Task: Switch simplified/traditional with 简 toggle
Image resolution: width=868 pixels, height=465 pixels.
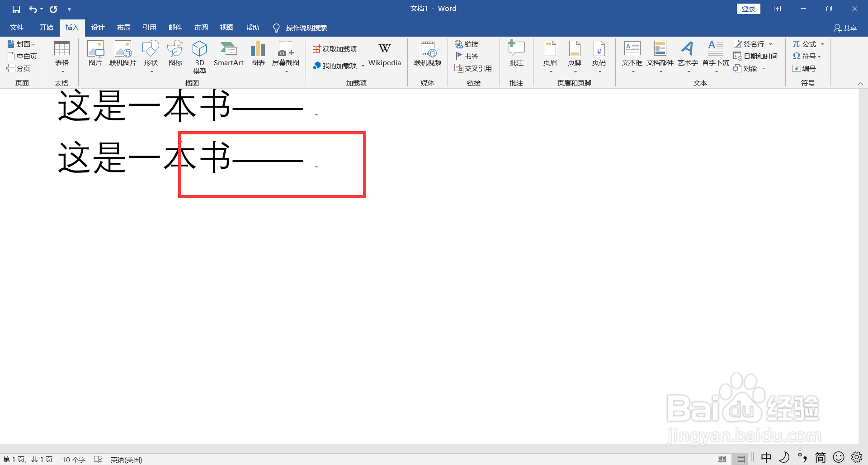Action: coord(820,457)
